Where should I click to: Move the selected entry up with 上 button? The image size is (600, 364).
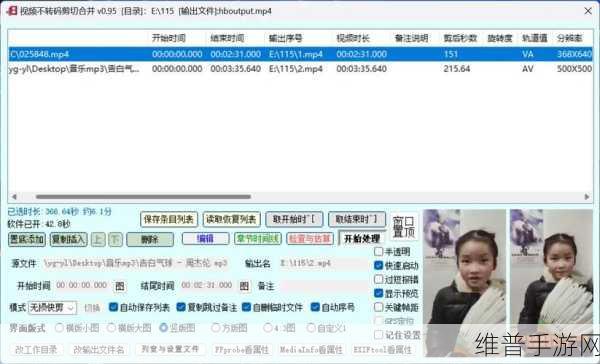(98, 240)
